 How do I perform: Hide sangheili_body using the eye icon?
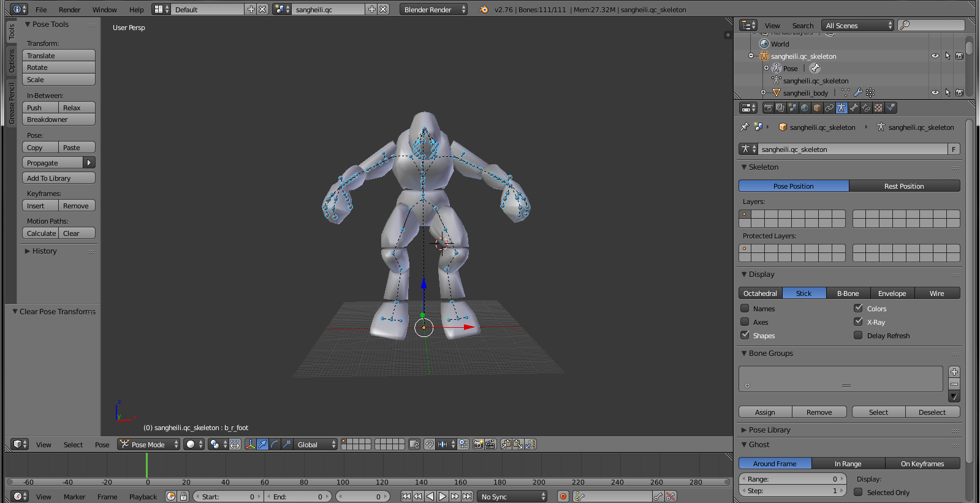tap(935, 93)
